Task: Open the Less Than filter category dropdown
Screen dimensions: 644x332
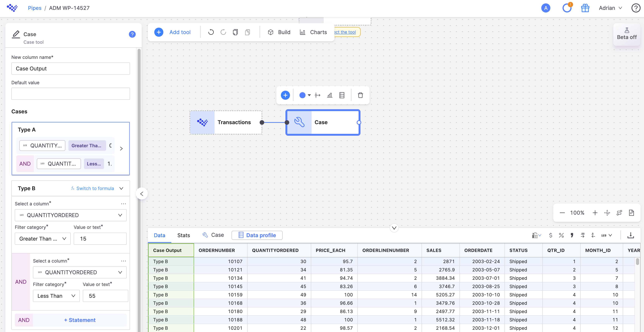Action: point(56,296)
